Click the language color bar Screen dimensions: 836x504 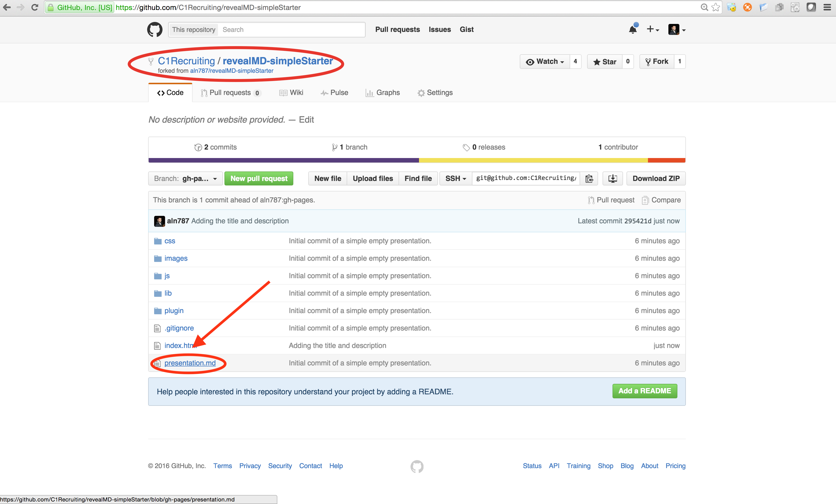(x=417, y=161)
